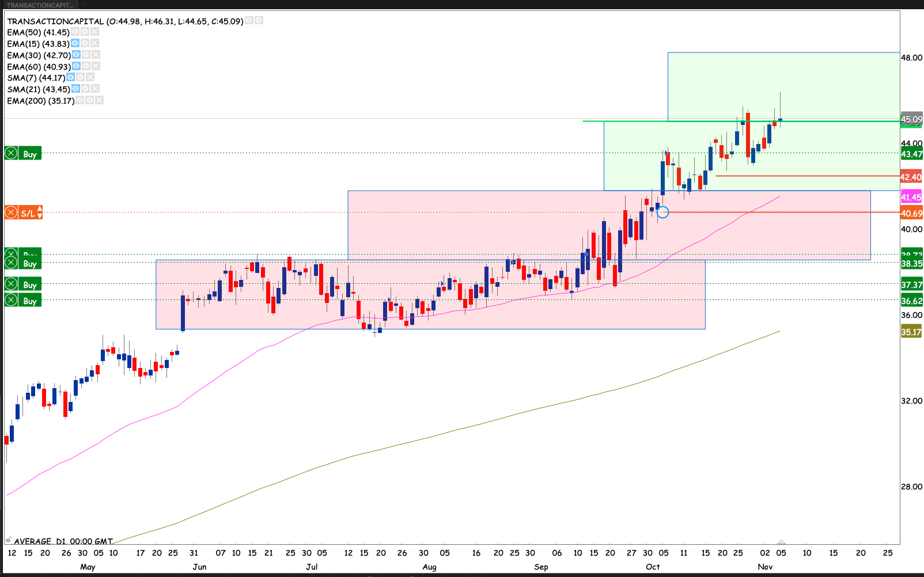Close the Buy order at 43.47
The image size is (924, 577).
11,154
